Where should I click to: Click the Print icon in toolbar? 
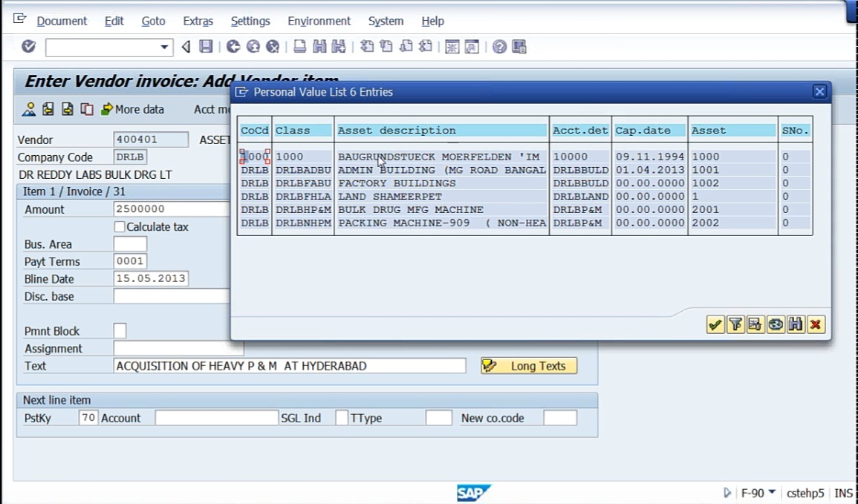[x=299, y=47]
